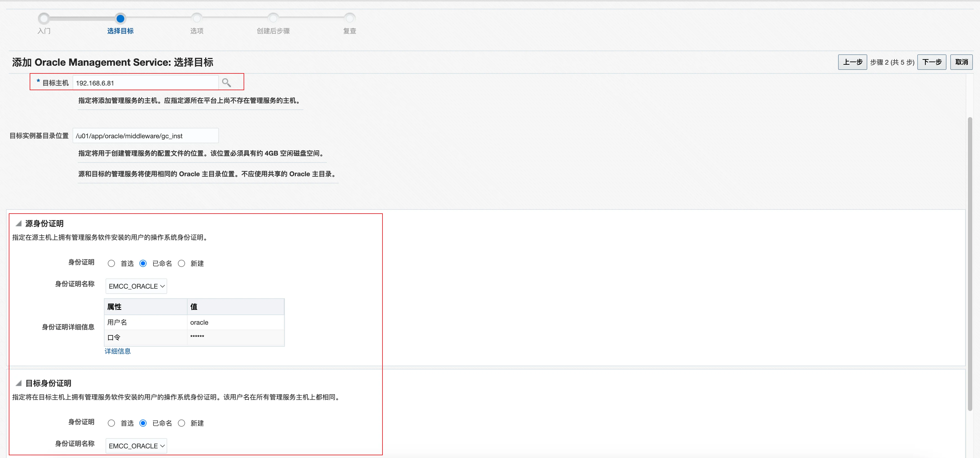Open the 详细信息 link
980x458 pixels.
(x=118, y=351)
